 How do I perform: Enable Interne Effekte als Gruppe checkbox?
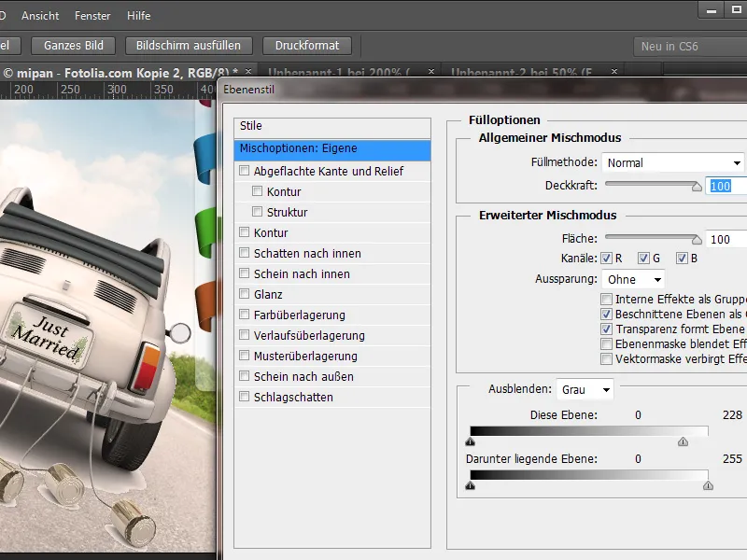(x=606, y=299)
